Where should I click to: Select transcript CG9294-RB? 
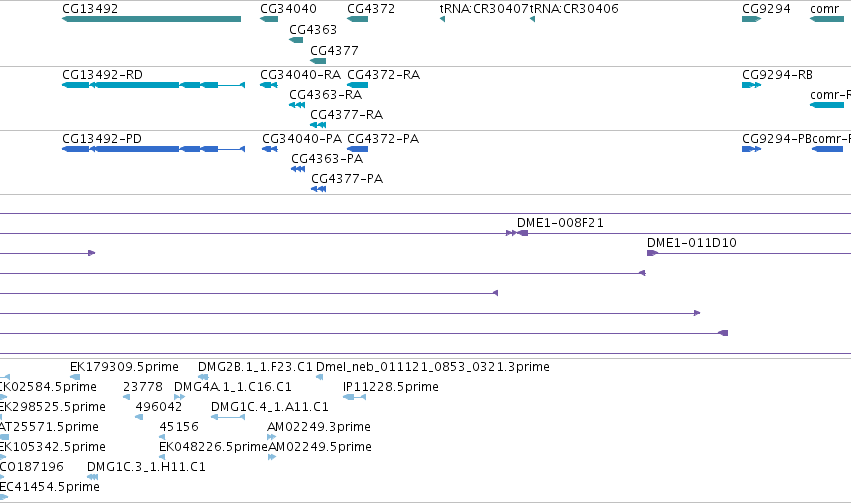[x=751, y=85]
